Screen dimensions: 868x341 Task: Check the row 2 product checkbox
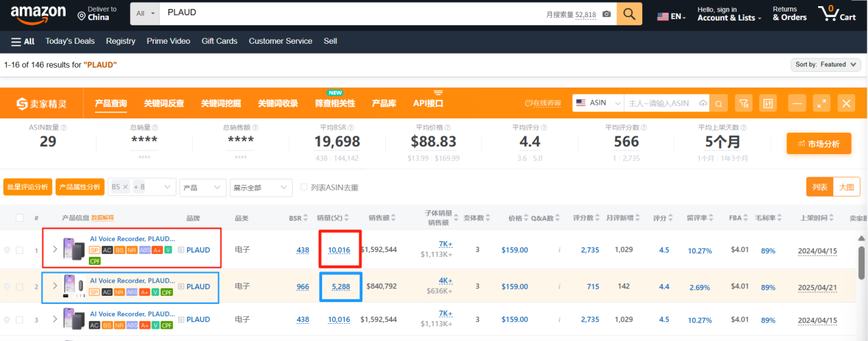tap(20, 287)
